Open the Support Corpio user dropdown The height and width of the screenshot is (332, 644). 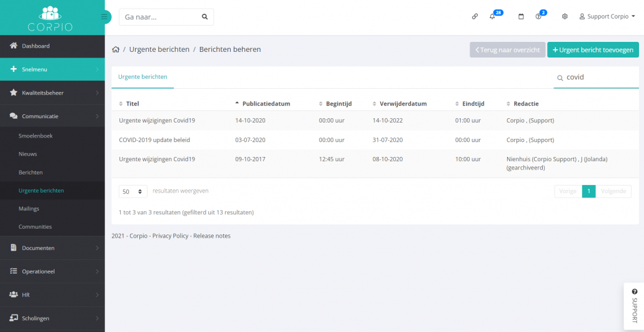pyautogui.click(x=607, y=17)
